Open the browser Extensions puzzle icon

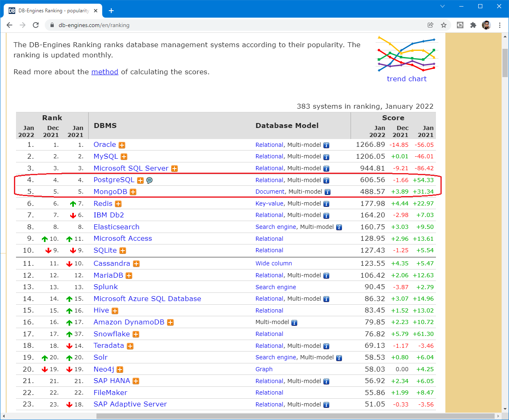pos(473,25)
